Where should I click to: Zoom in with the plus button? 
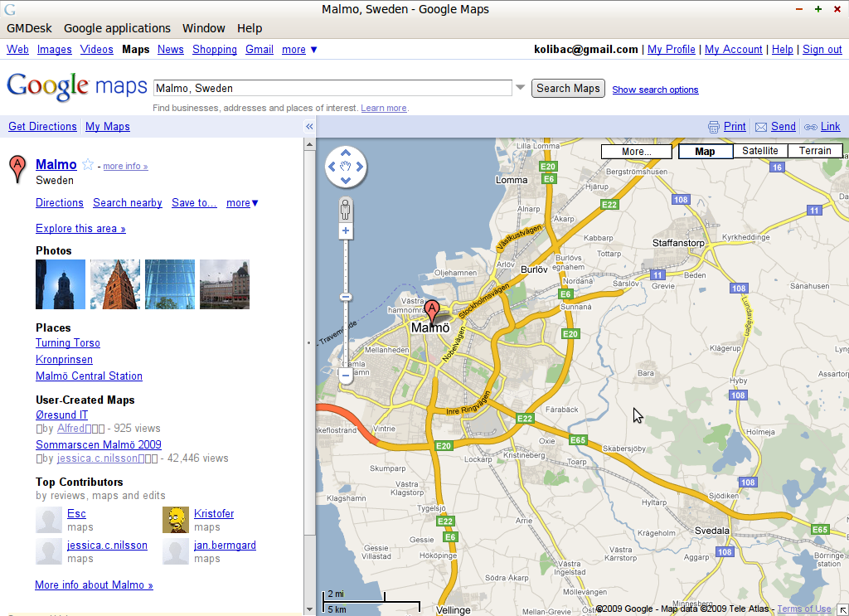click(x=346, y=231)
